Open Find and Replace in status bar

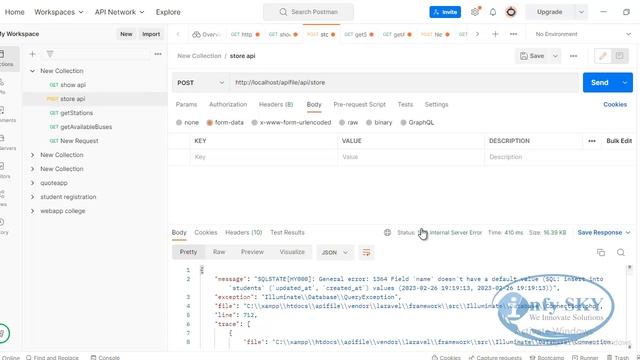pyautogui.click(x=52, y=357)
